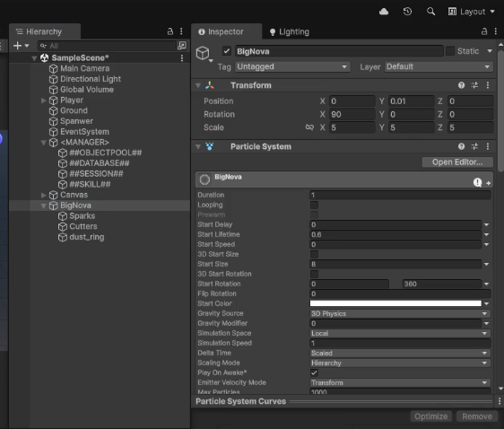Select ##SKILL## child object
504x429 pixels.
point(90,185)
